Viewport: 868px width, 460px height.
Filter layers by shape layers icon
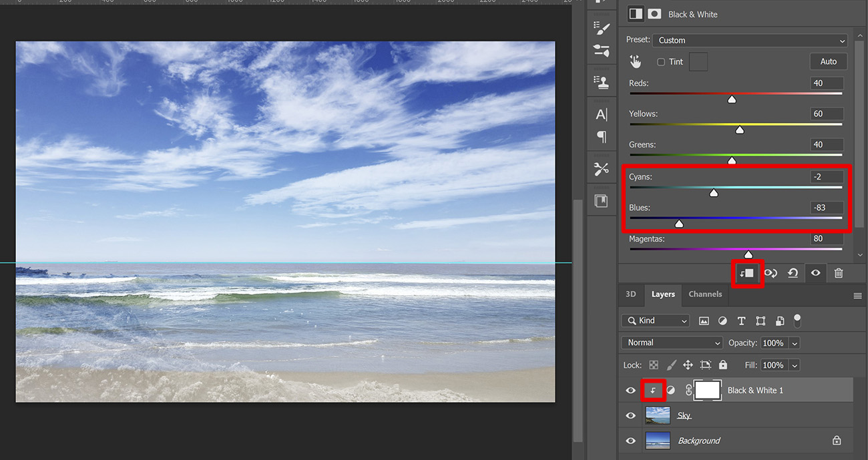click(x=761, y=321)
